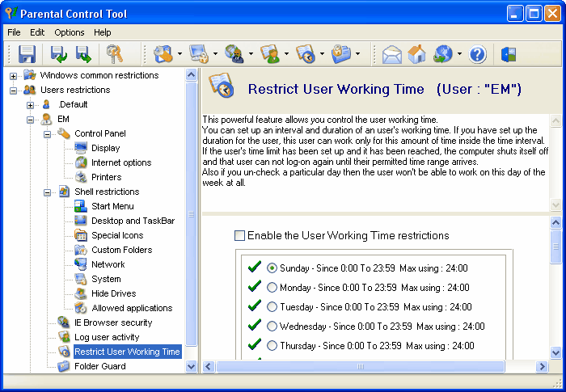Open Help via the question mark icon
The height and width of the screenshot is (392, 566).
coord(477,54)
